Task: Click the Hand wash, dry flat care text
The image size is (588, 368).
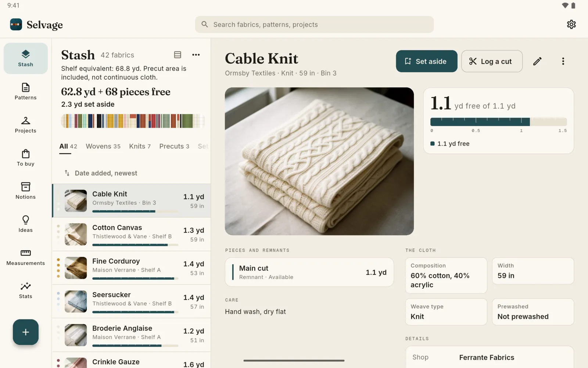Action: tap(255, 312)
